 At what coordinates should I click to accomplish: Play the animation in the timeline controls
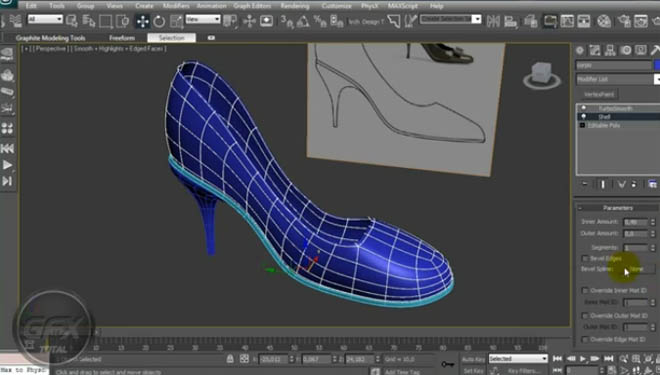click(x=583, y=359)
